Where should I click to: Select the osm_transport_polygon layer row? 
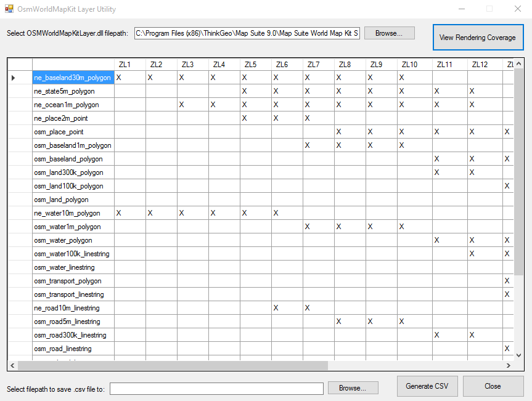(x=72, y=280)
